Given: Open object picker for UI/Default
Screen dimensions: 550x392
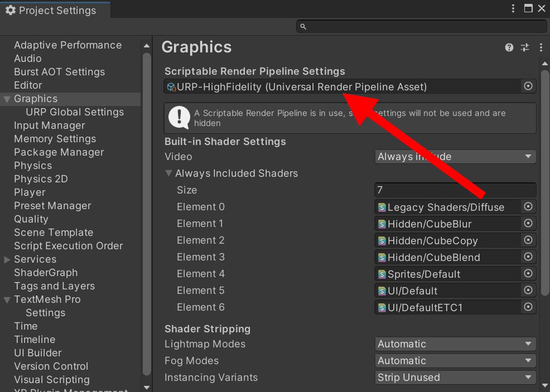Looking at the screenshot, I should [x=528, y=291].
